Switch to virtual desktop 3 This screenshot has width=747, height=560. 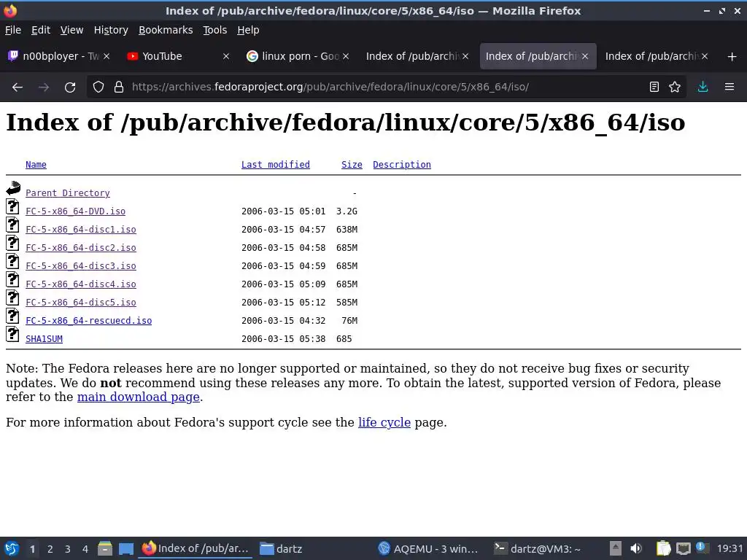[x=68, y=549]
